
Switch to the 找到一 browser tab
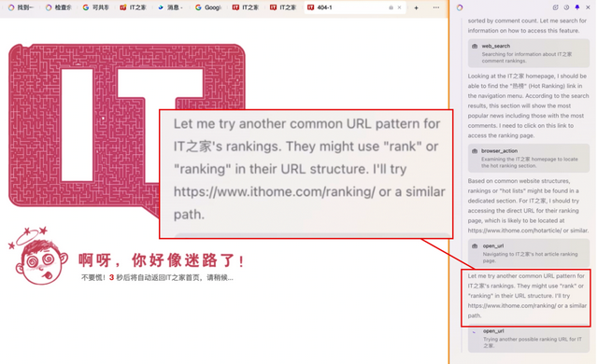tap(21, 7)
